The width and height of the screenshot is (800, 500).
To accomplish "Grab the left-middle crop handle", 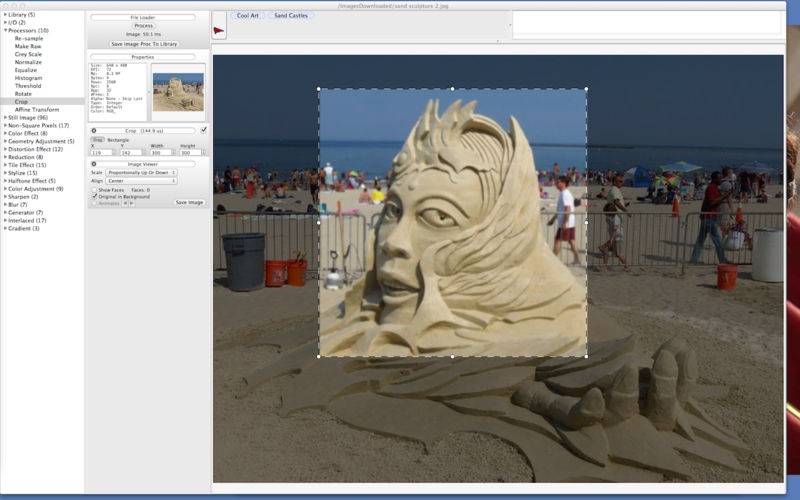I will pyautogui.click(x=319, y=222).
